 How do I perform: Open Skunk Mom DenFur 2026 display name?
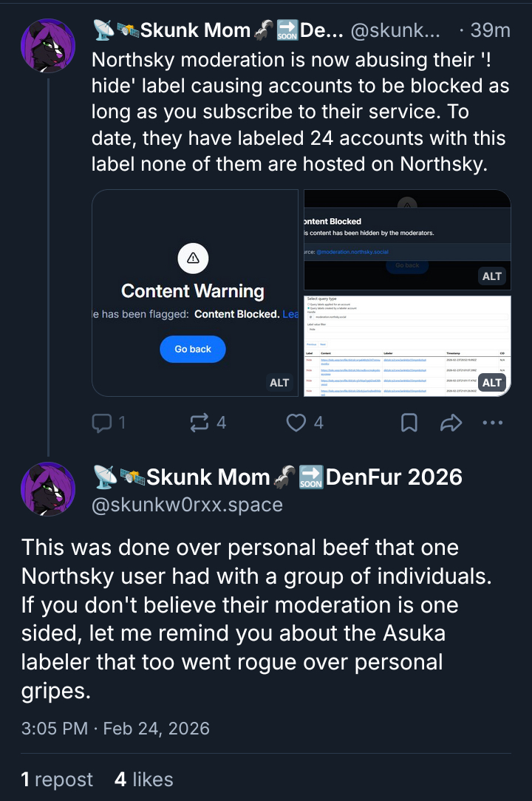278,477
